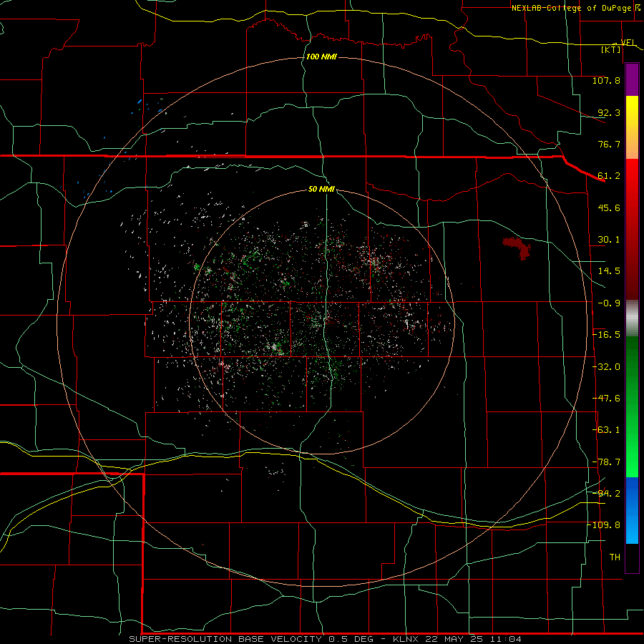Image resolution: width=644 pixels, height=644 pixels.
Task: Click the [KT] units label
Action: [611, 49]
